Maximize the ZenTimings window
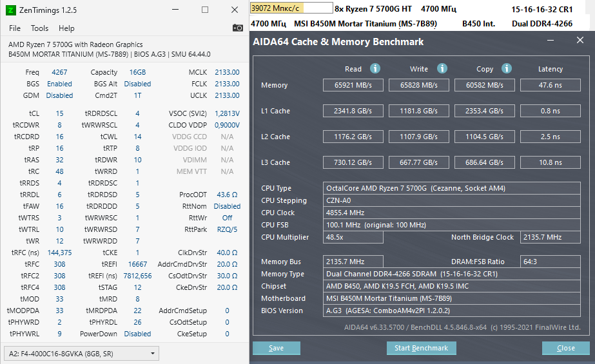This screenshot has width=595, height=364. [205, 10]
